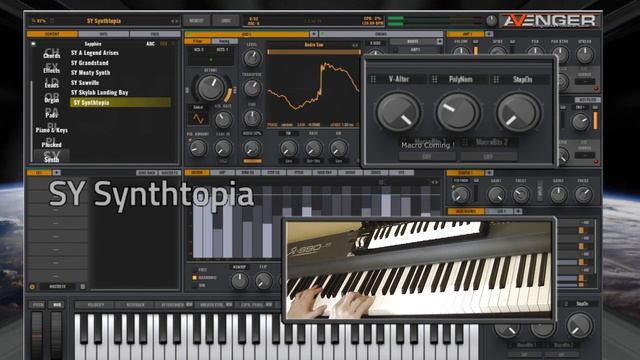Click the Master FX button
This screenshot has width=640, height=360.
[x=57, y=287]
